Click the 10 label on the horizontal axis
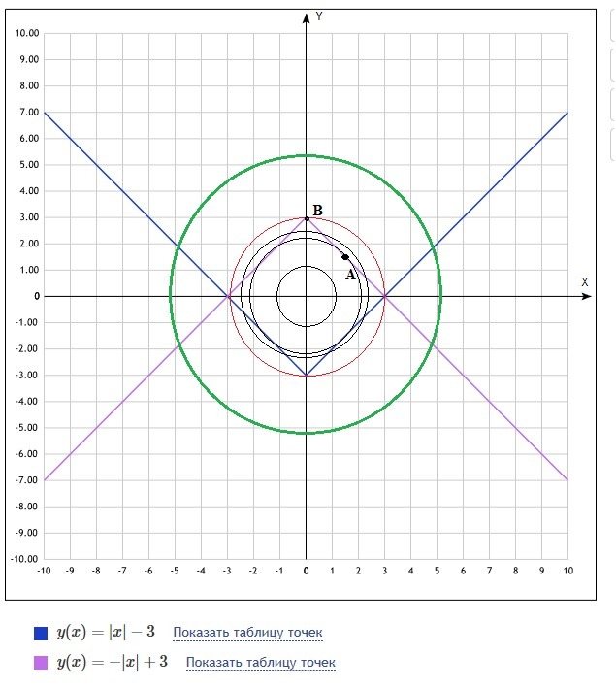Image resolution: width=616 pixels, height=688 pixels. tap(568, 571)
